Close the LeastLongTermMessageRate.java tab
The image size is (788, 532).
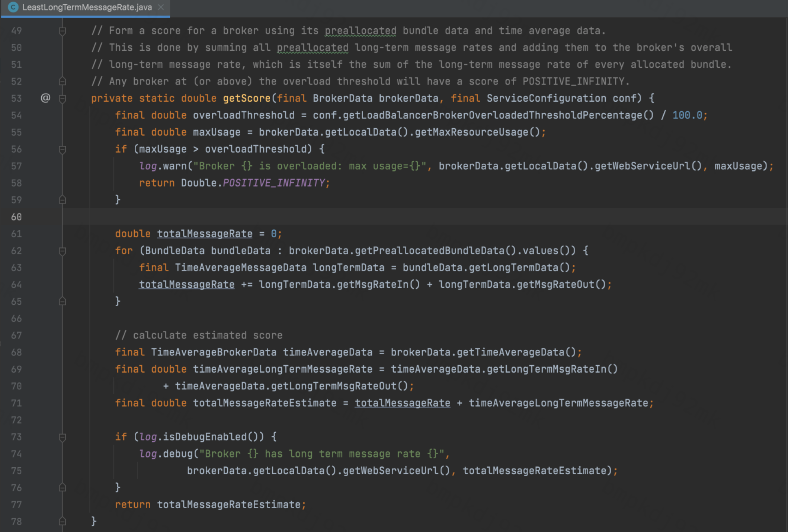(161, 7)
